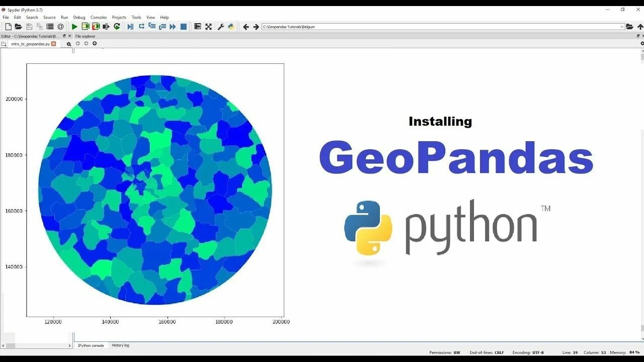644x362 pixels.
Task: Undock the Editor pane
Action: [x=64, y=36]
